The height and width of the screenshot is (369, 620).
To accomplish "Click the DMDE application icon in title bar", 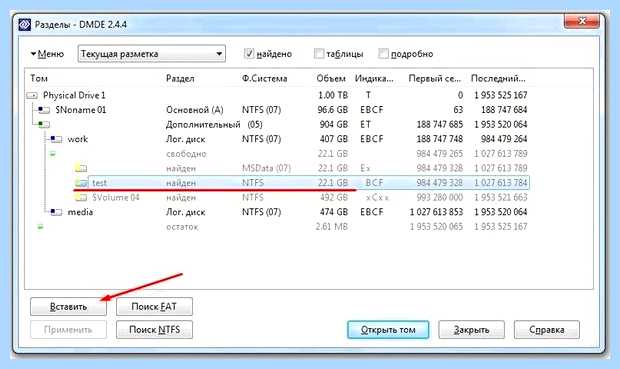I will tap(25, 25).
